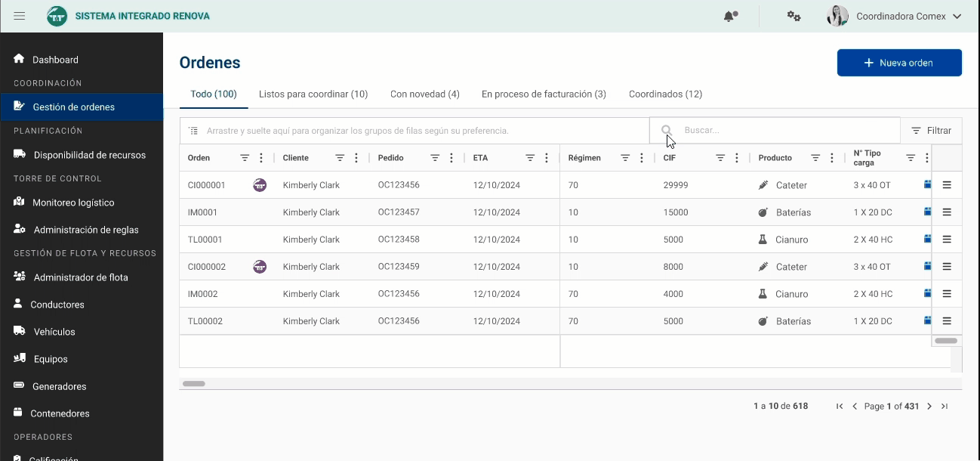
Task: Open the settings gears icon
Action: coord(794,16)
